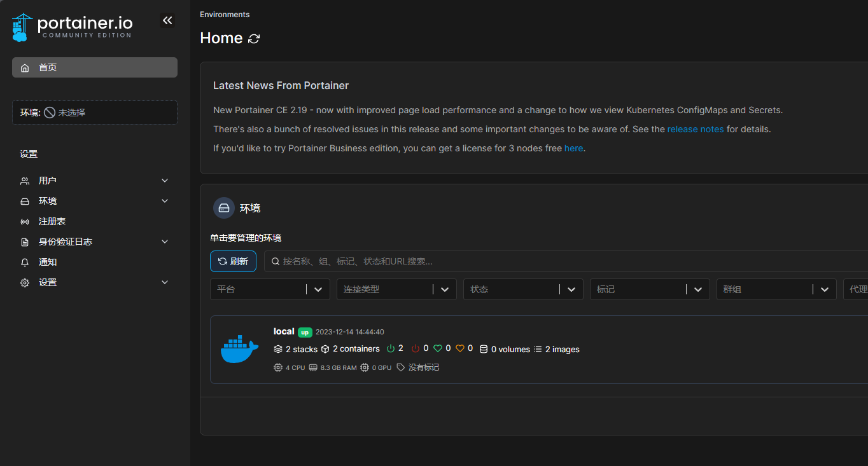
Task: Expand the 环境 sidebar submenu chevron
Action: click(165, 201)
